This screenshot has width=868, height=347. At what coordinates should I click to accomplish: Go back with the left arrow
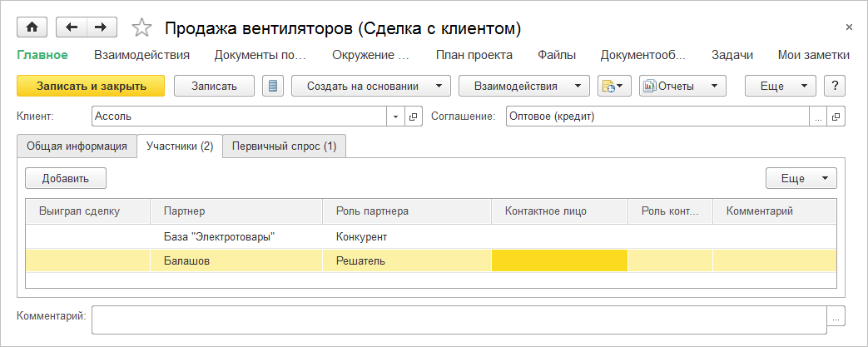click(x=72, y=27)
